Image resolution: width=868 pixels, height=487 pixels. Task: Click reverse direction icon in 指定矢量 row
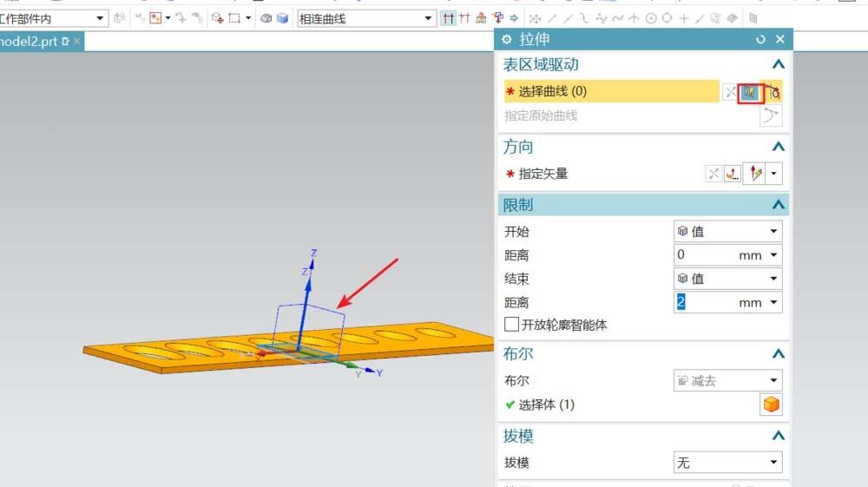[713, 174]
